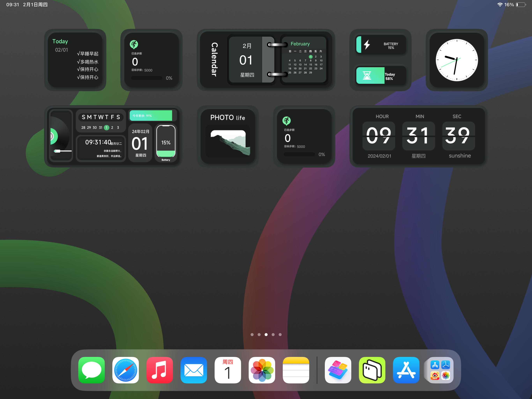Viewport: 532px width, 399px height.
Task: Tap the turntable volume slider
Action: click(63, 151)
